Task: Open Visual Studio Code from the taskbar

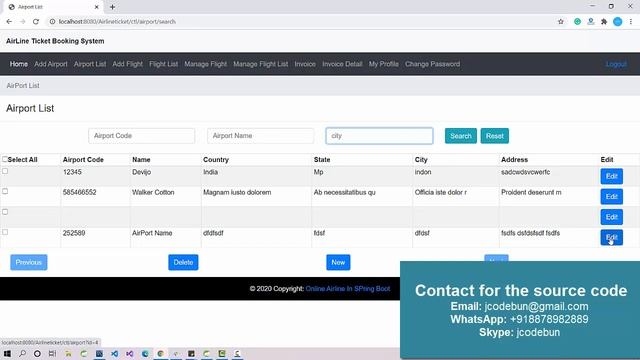Action: coord(114,353)
